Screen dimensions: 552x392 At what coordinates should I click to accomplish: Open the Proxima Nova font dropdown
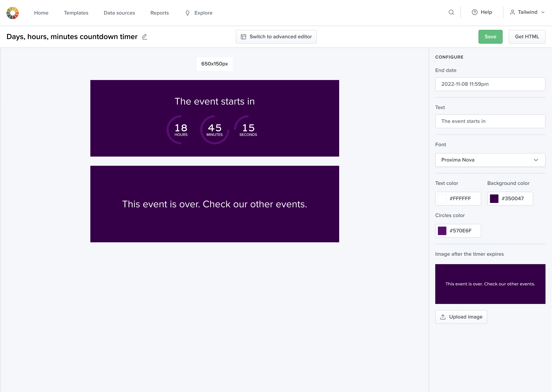[x=490, y=160]
